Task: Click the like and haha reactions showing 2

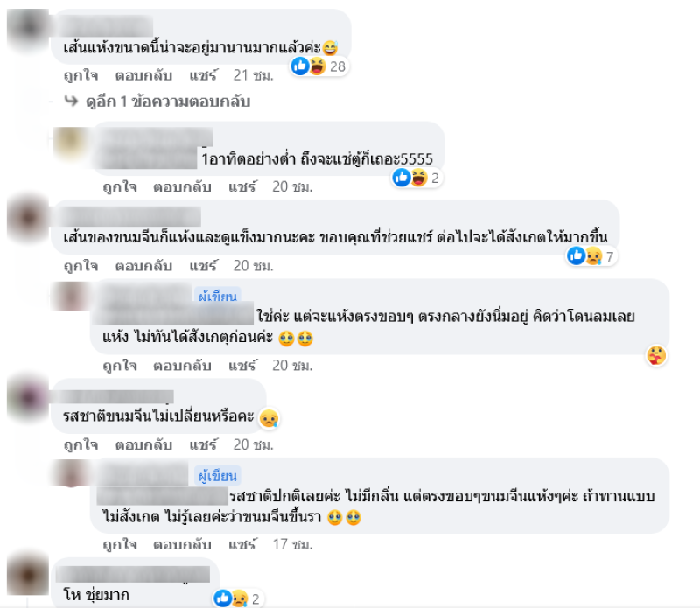Action: [416, 178]
